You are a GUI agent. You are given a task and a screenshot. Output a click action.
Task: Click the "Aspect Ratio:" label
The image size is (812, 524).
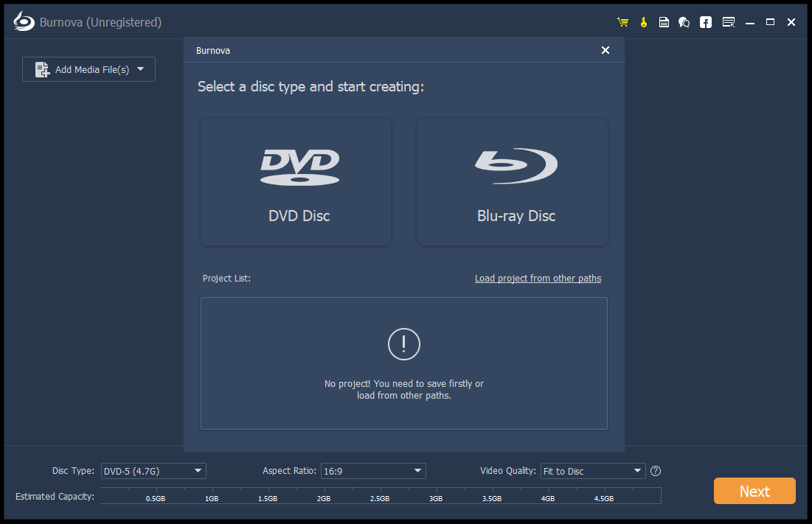coord(289,471)
